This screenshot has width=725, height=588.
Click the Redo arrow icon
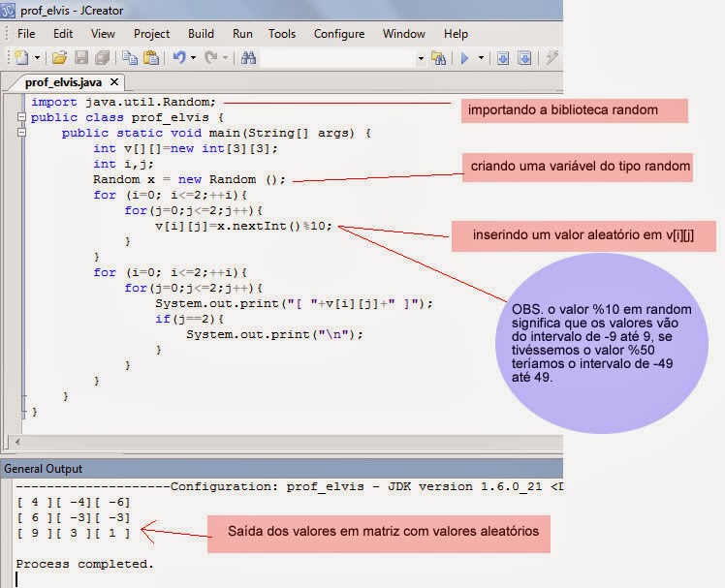pyautogui.click(x=211, y=57)
